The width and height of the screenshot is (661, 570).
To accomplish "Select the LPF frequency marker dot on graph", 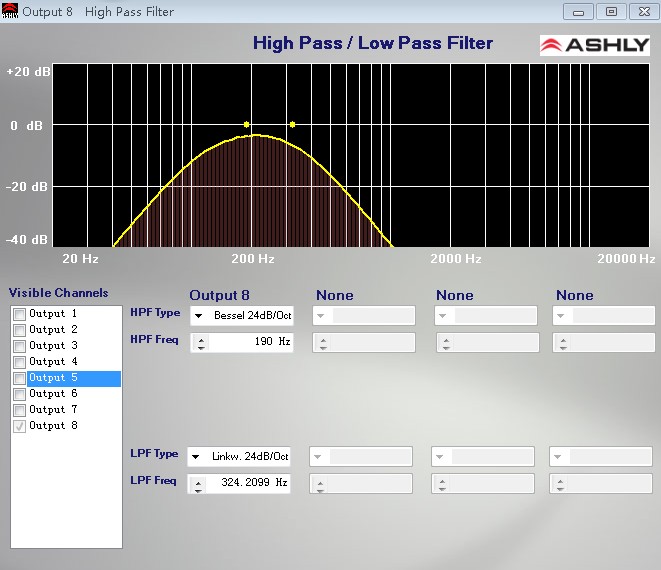I will pyautogui.click(x=293, y=124).
